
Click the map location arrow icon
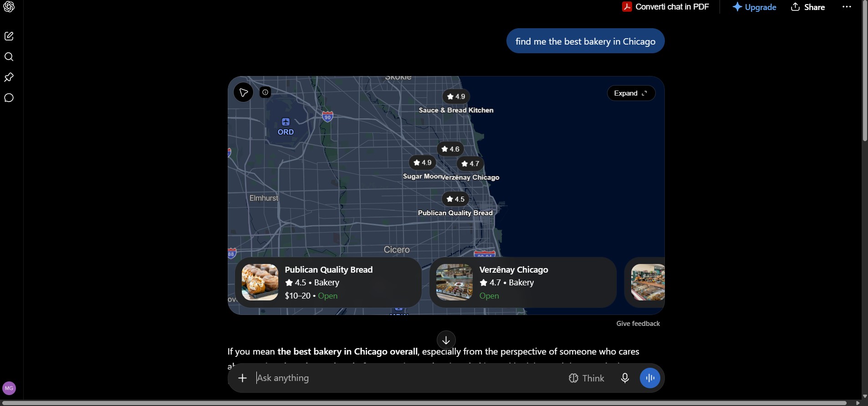[244, 93]
